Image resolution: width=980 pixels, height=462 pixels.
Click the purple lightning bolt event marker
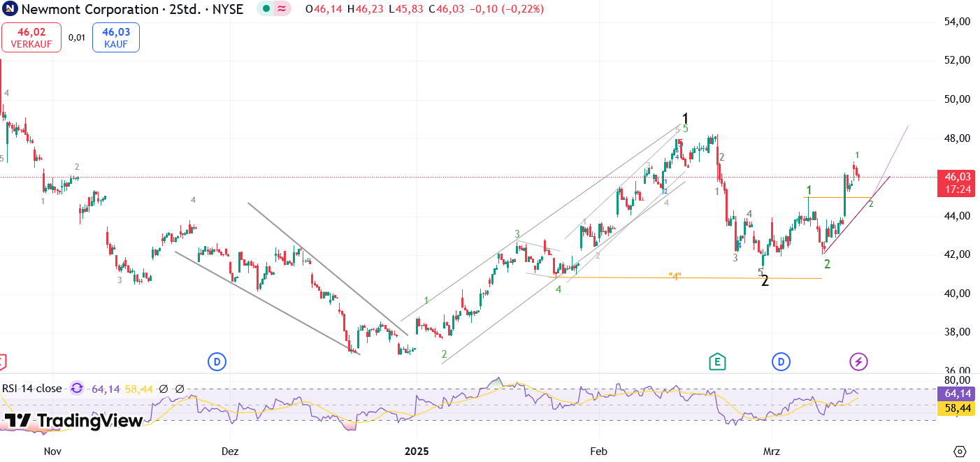tap(859, 361)
